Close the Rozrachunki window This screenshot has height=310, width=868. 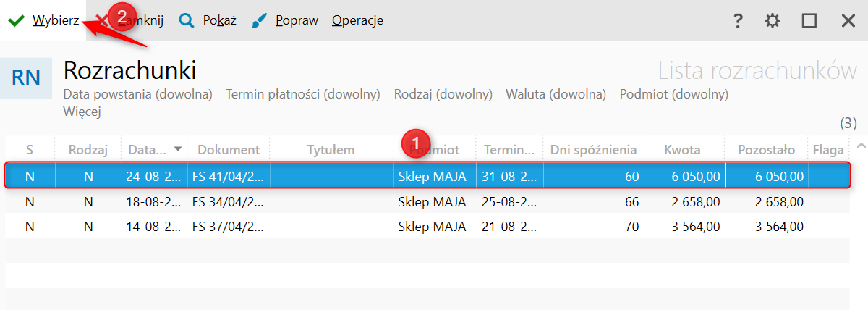tap(848, 21)
